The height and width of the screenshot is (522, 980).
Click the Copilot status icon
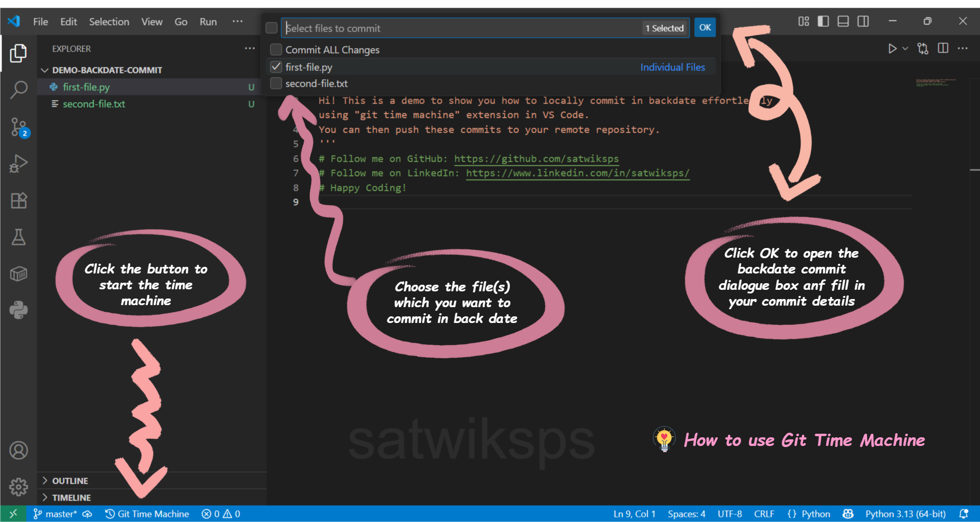tap(848, 514)
